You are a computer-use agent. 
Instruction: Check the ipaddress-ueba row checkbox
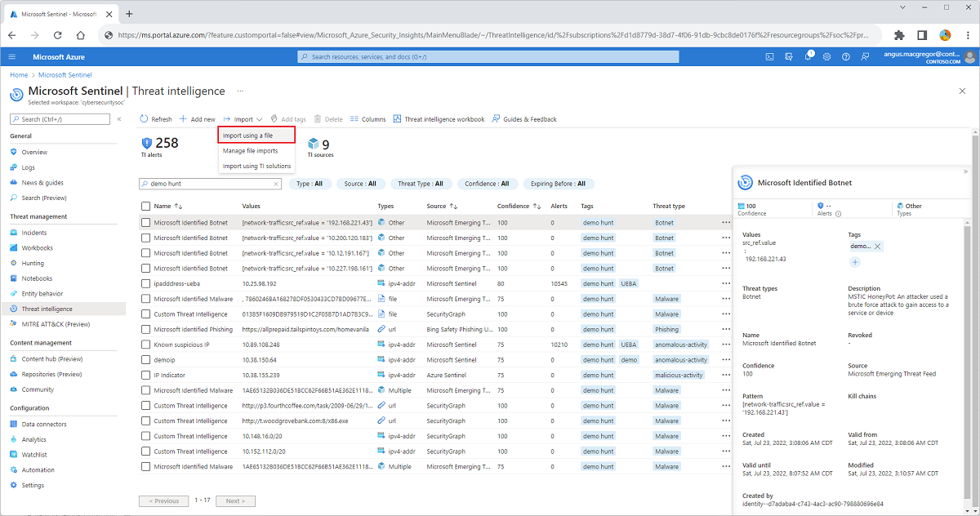pyautogui.click(x=145, y=283)
